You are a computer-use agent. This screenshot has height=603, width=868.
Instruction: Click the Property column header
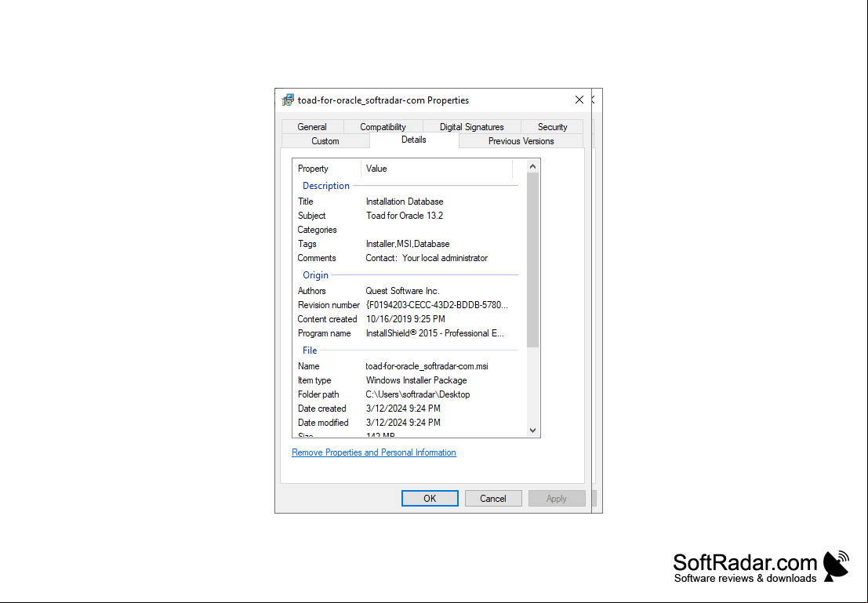coord(327,169)
